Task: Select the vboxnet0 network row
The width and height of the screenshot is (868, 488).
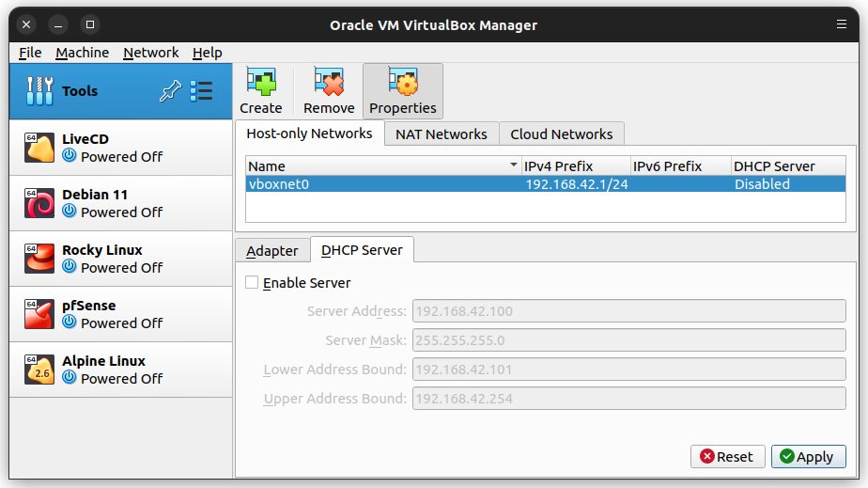Action: click(x=545, y=184)
